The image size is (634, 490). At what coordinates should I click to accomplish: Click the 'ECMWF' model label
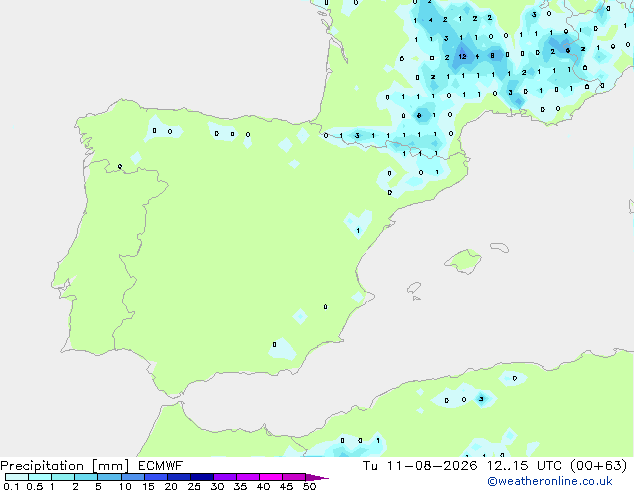tap(160, 466)
